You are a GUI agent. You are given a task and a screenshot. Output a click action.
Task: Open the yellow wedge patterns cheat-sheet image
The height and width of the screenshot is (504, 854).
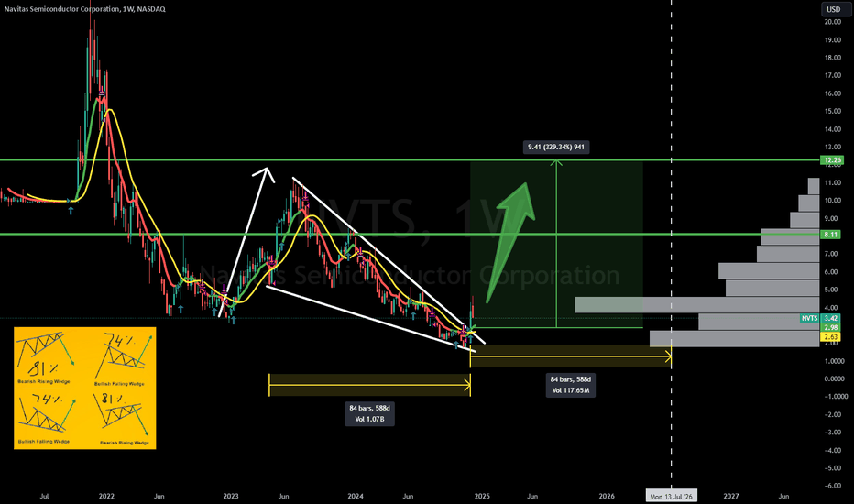(x=85, y=388)
